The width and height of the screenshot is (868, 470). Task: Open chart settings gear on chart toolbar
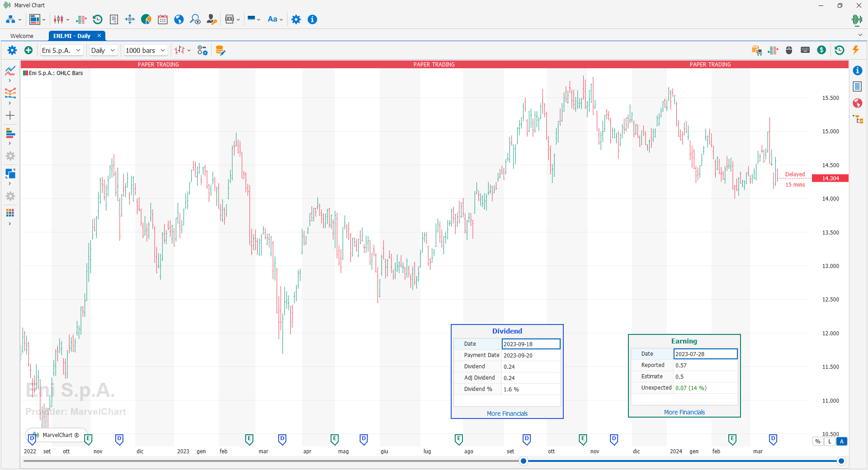[x=12, y=50]
